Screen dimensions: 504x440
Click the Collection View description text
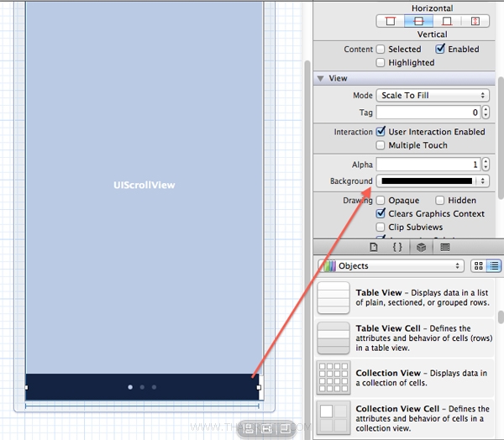pos(422,378)
